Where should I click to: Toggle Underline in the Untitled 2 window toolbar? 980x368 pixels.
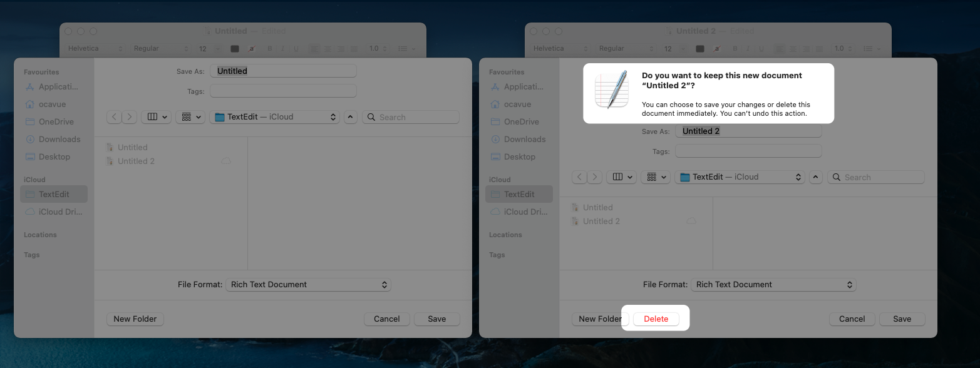[761, 48]
